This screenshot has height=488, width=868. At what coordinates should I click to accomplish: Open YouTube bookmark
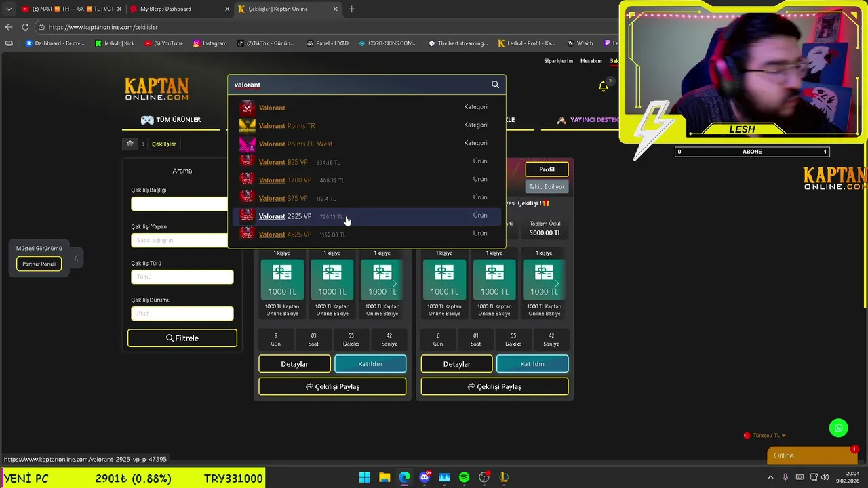pyautogui.click(x=163, y=43)
